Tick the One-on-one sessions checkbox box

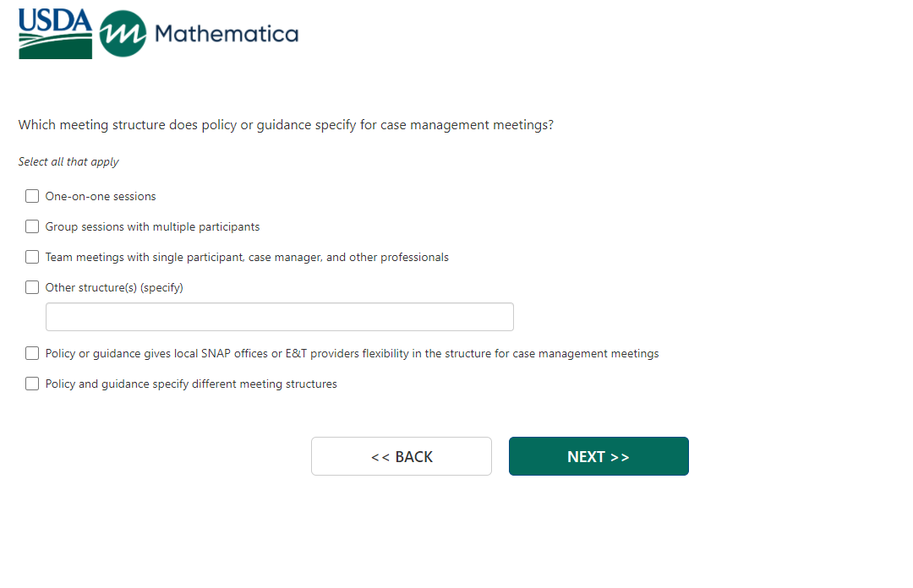pyautogui.click(x=32, y=196)
